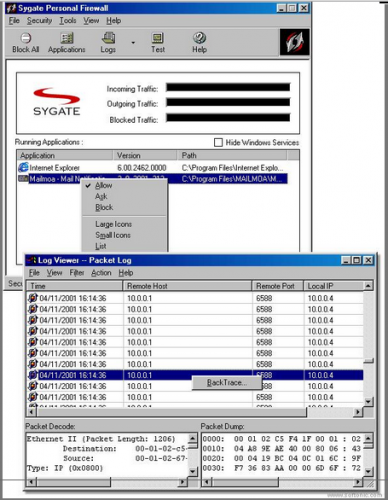Maximize the Log Viewer window
Image resolution: width=388 pixels, height=500 pixels.
tap(357, 260)
